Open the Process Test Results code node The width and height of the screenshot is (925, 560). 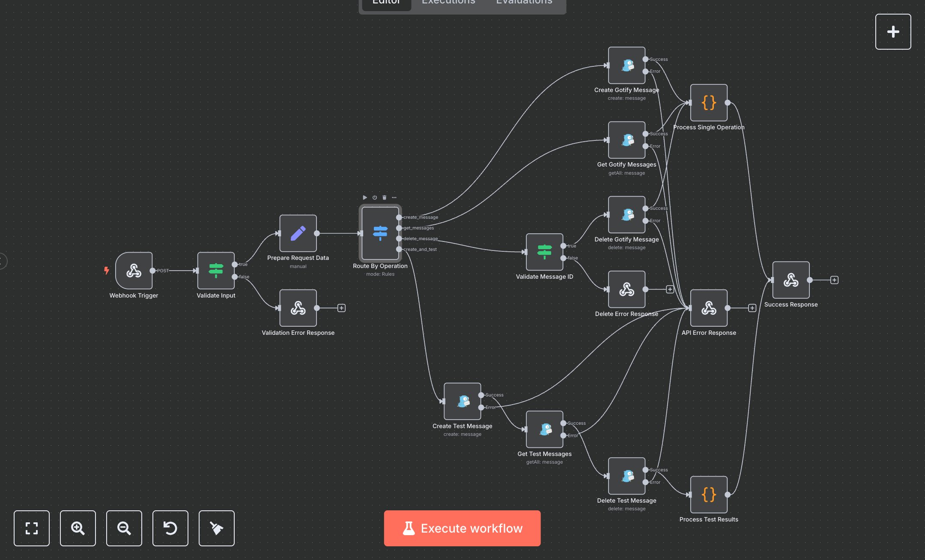[709, 495]
